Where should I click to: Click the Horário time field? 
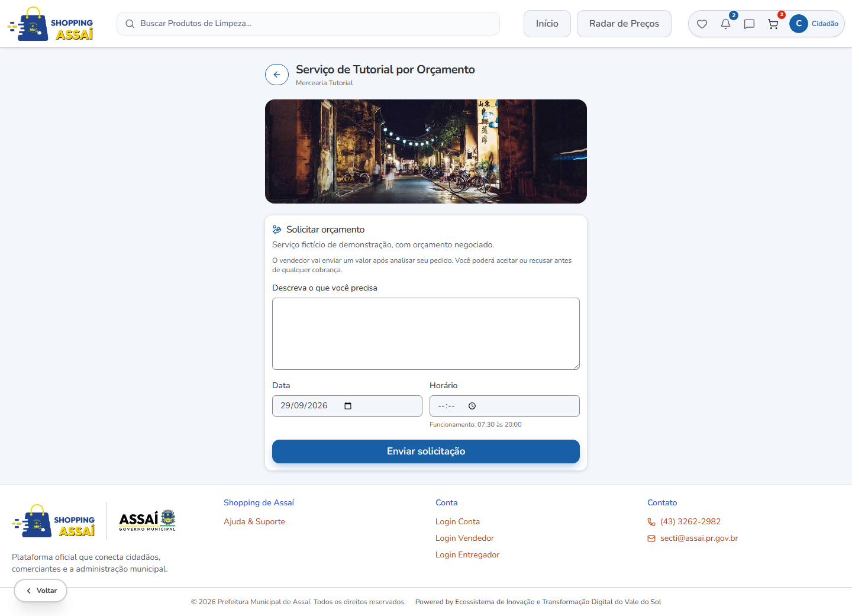pyautogui.click(x=505, y=406)
